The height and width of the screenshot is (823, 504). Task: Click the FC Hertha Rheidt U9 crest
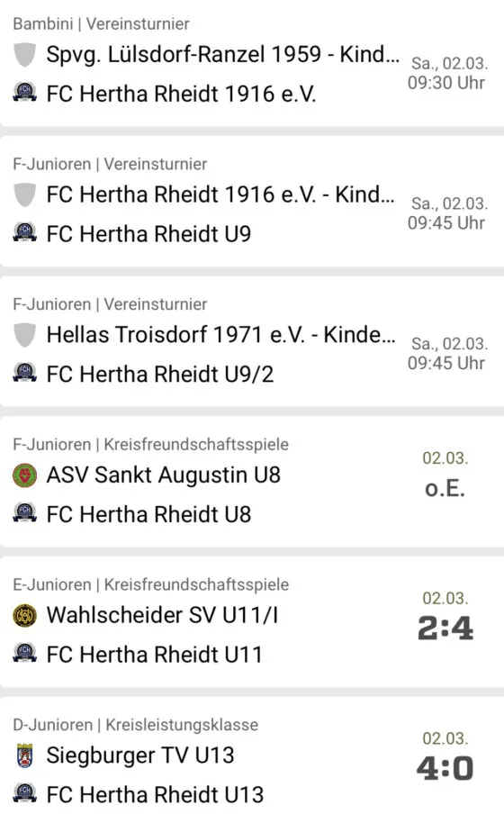pos(24,233)
